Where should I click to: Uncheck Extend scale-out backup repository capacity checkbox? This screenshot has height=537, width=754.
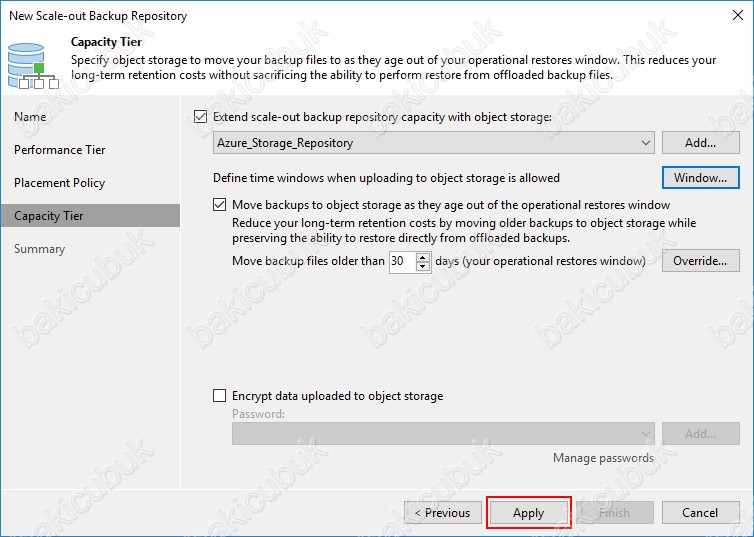tap(201, 117)
